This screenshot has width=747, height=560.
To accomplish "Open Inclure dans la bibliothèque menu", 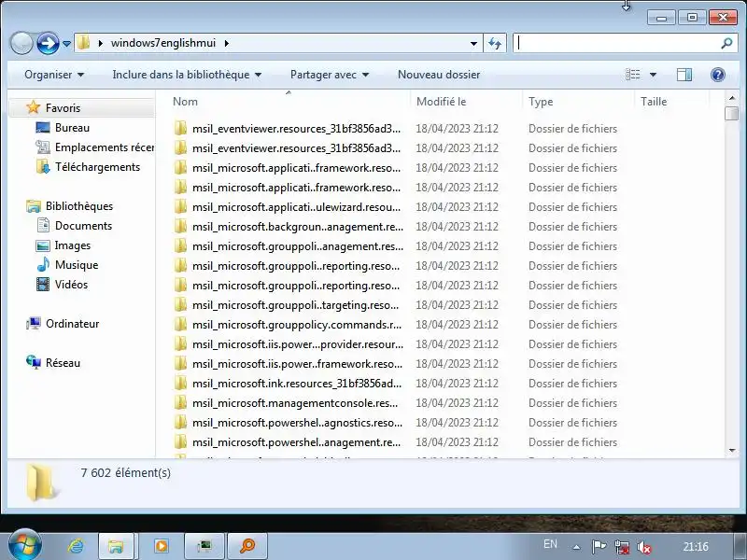I will [x=187, y=75].
